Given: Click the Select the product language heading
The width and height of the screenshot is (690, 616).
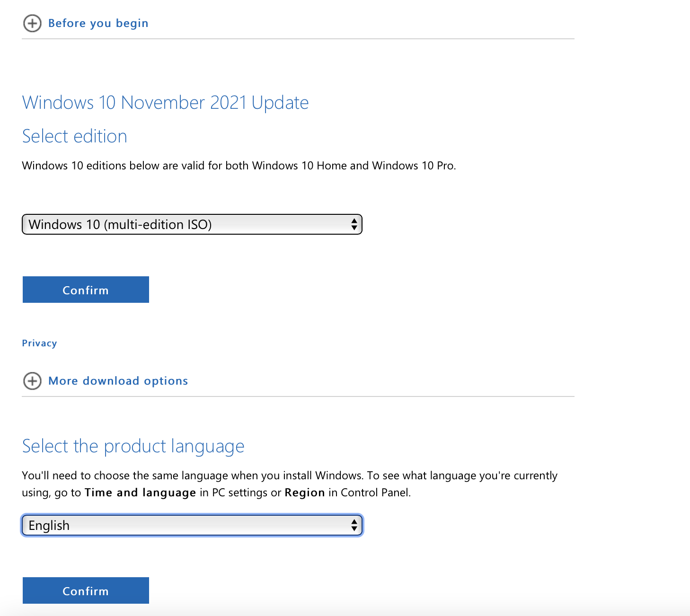Looking at the screenshot, I should coord(133,446).
